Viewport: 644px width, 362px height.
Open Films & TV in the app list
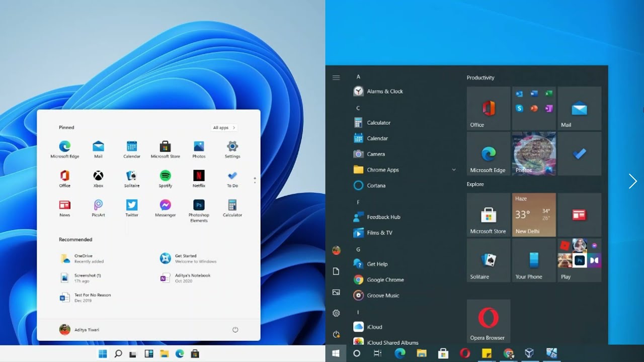point(373,233)
